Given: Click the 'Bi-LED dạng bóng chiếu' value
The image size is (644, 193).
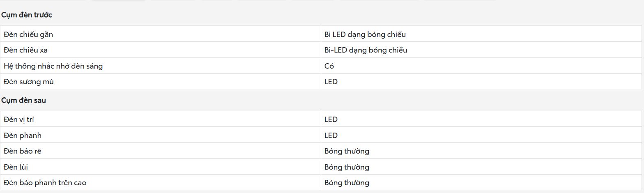Looking at the screenshot, I should point(366,50).
